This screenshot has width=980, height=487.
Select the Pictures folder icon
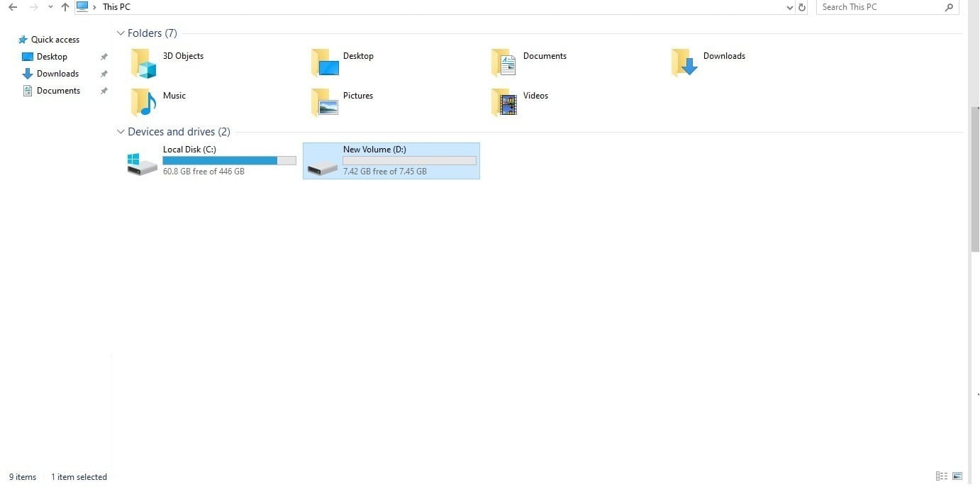point(324,103)
